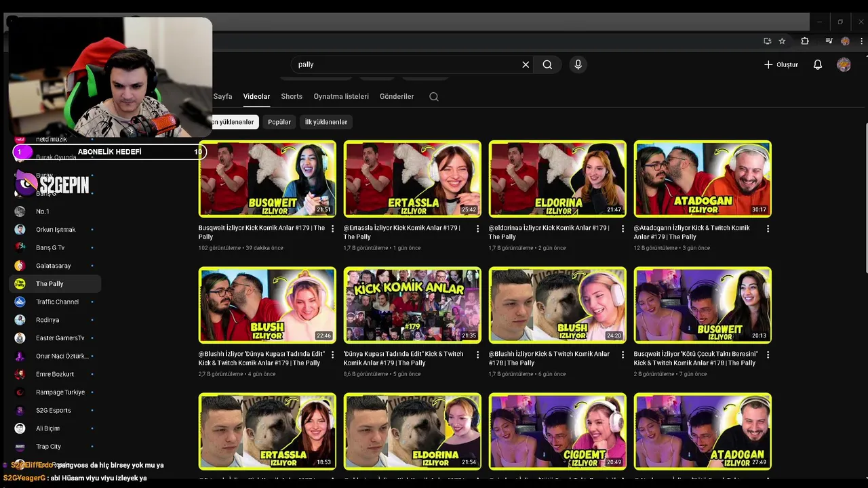Open title "@eldorinaa İzliyor Kick Komik Anlar #179"
Image resolution: width=868 pixels, height=488 pixels.
coord(549,232)
